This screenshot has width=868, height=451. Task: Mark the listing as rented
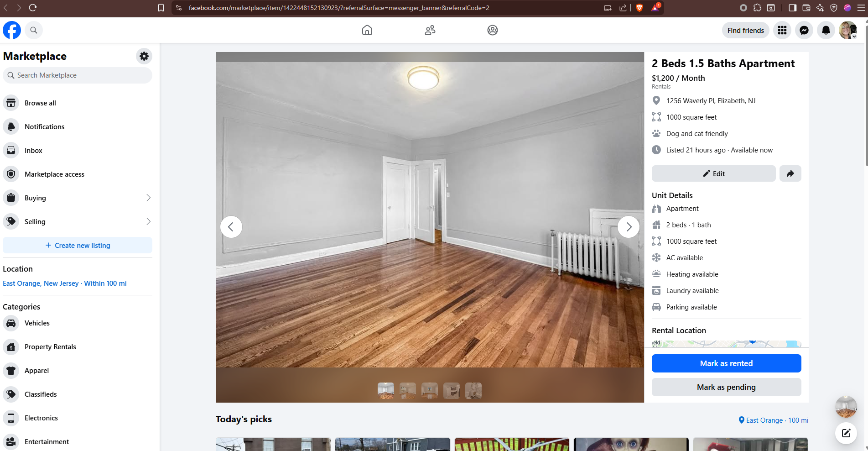[727, 363]
